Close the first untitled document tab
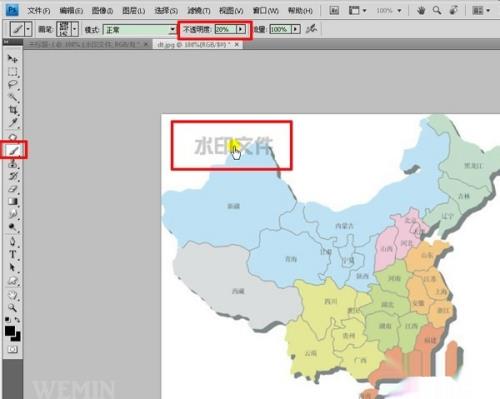Screen dimensions: 500x399 (x=146, y=44)
